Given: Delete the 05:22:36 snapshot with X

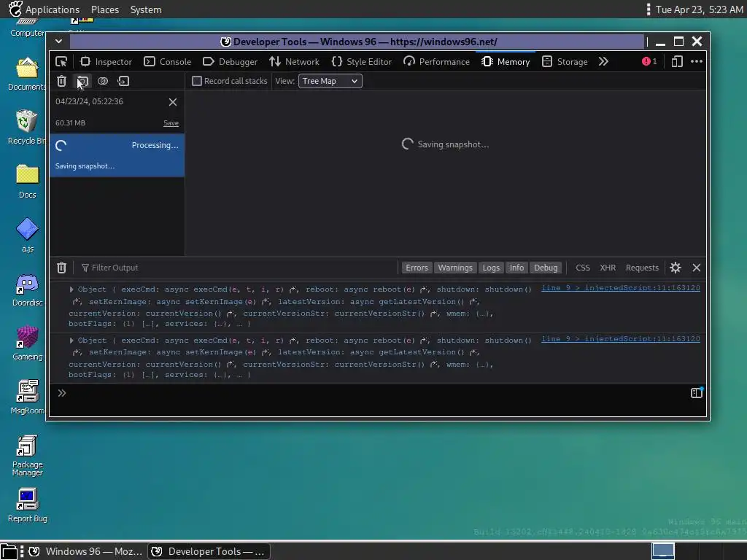Looking at the screenshot, I should pyautogui.click(x=173, y=102).
